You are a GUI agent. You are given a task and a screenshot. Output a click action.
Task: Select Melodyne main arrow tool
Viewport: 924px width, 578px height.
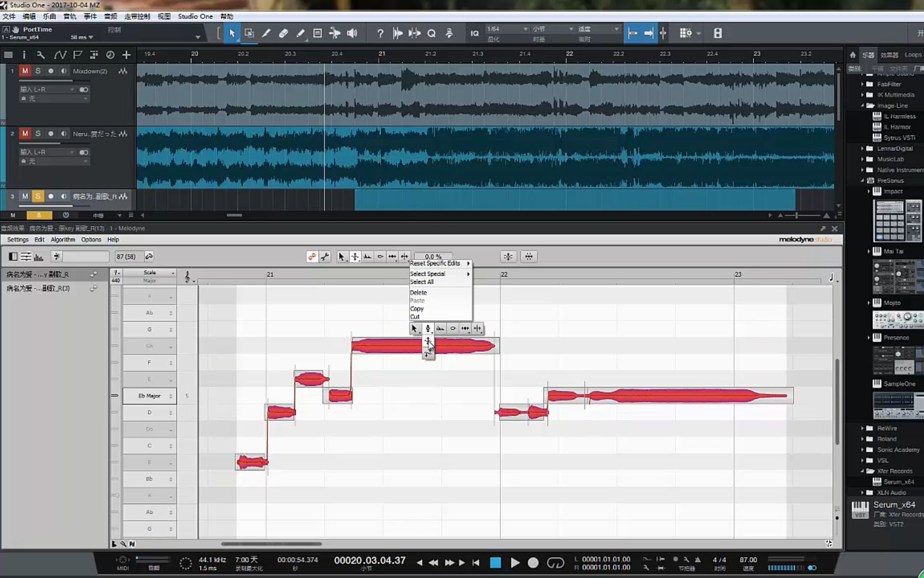(x=342, y=257)
